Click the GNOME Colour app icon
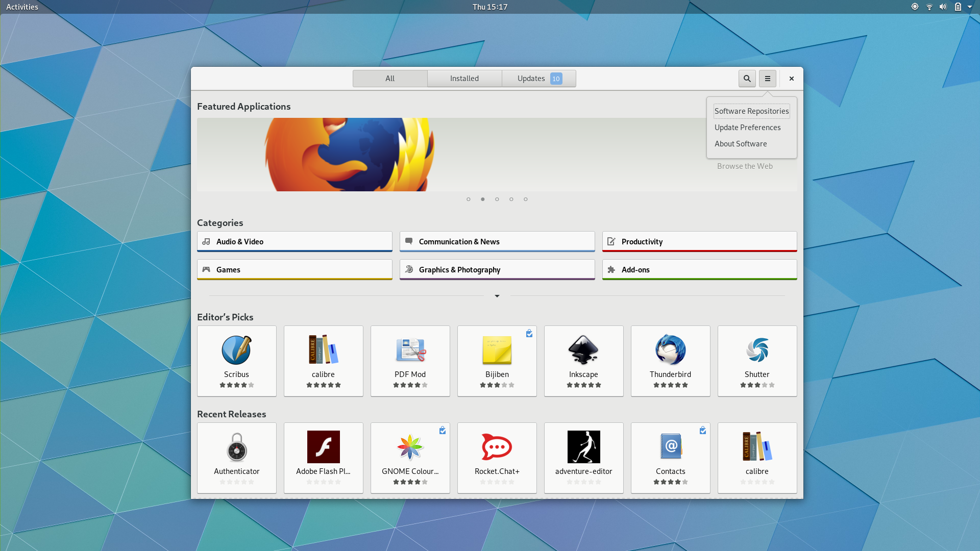980x551 pixels. click(x=410, y=447)
